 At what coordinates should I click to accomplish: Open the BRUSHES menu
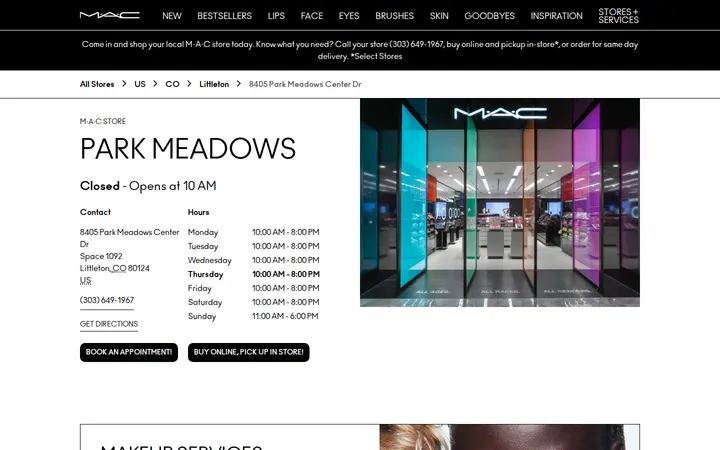click(x=394, y=16)
